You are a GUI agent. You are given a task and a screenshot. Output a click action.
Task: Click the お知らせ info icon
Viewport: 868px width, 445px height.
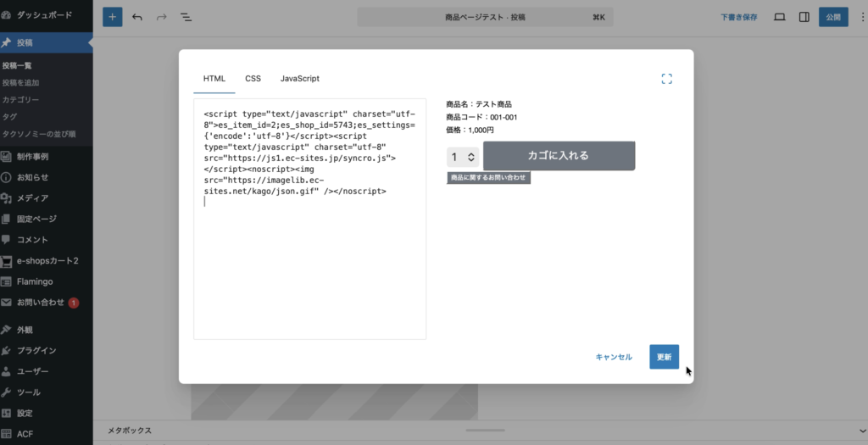pos(6,177)
